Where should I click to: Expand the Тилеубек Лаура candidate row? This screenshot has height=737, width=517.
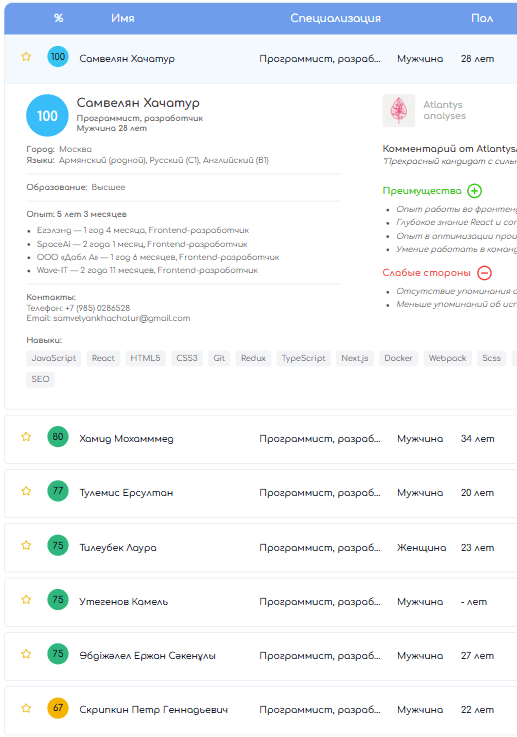tap(260, 548)
